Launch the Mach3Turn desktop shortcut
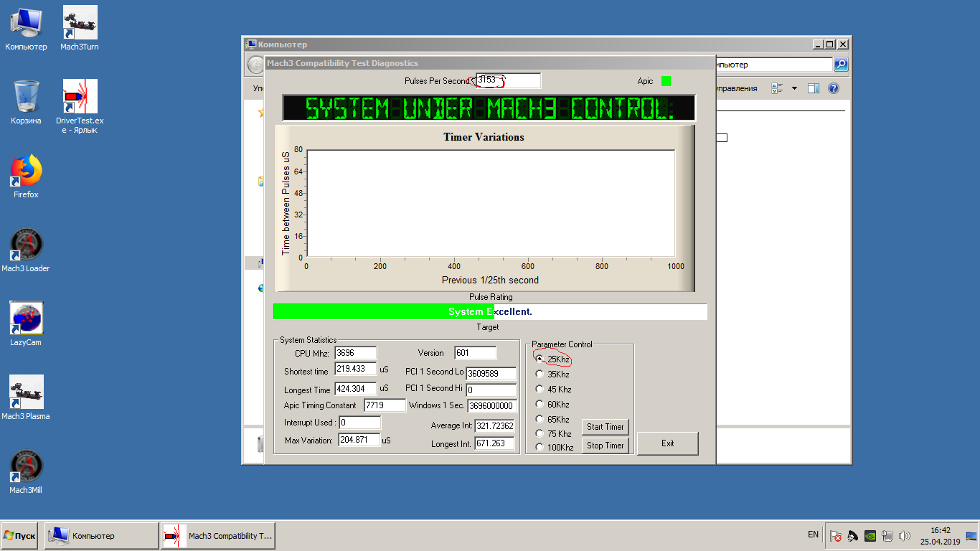The width and height of the screenshot is (980, 551). coord(80,29)
